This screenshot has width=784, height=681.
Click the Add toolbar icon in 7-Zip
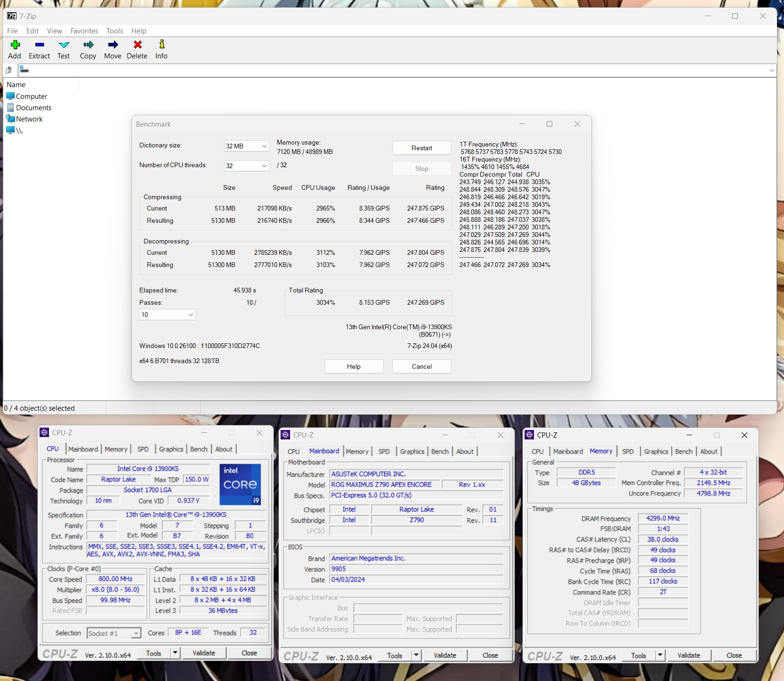pyautogui.click(x=15, y=45)
